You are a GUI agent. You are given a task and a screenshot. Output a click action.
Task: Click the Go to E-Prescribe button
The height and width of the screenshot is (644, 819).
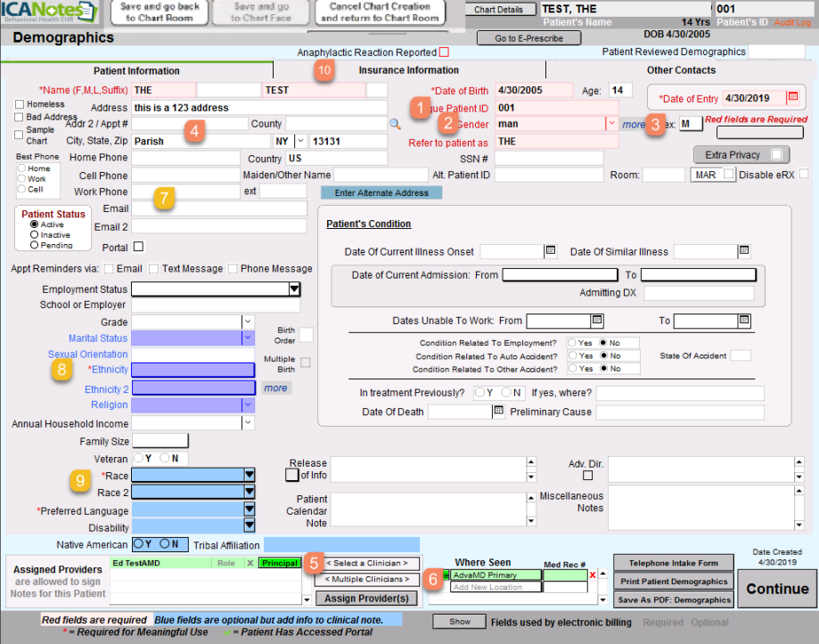coord(520,37)
